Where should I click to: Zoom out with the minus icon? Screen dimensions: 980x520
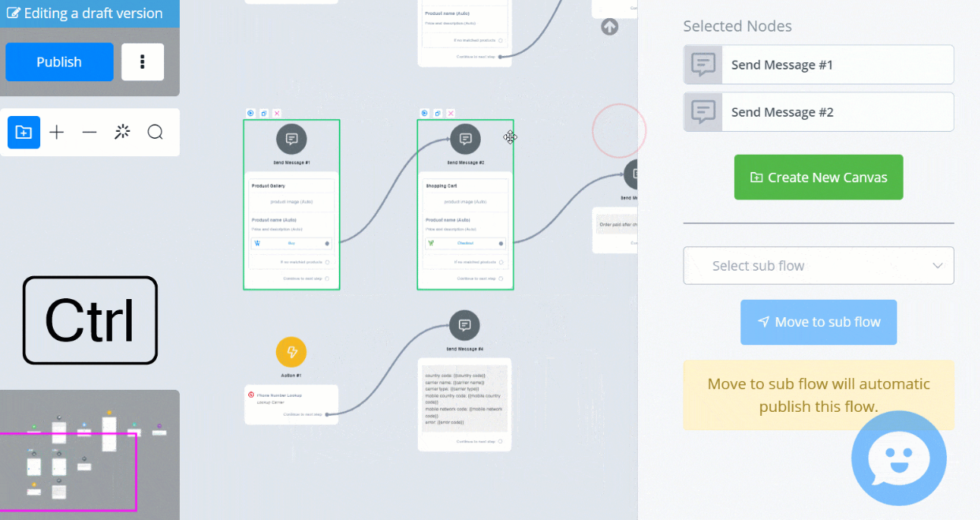(89, 132)
